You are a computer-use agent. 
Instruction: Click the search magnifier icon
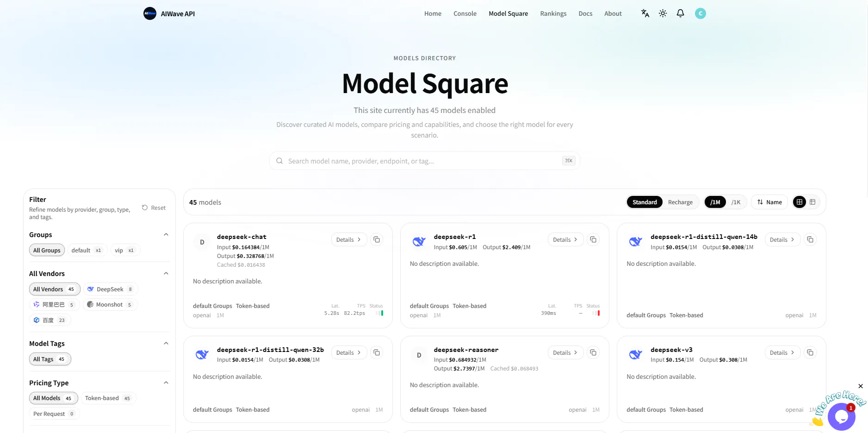[279, 161]
